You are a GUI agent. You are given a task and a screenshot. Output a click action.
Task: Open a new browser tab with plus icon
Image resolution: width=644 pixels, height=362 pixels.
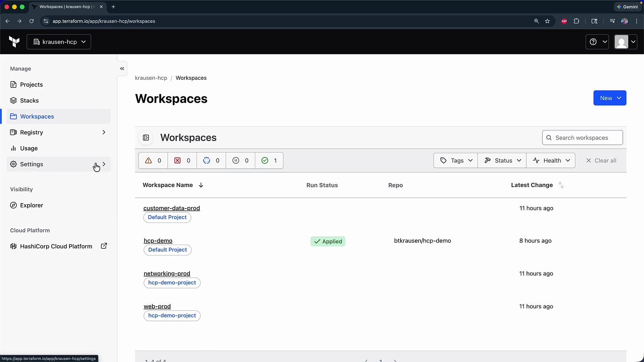coord(113,7)
